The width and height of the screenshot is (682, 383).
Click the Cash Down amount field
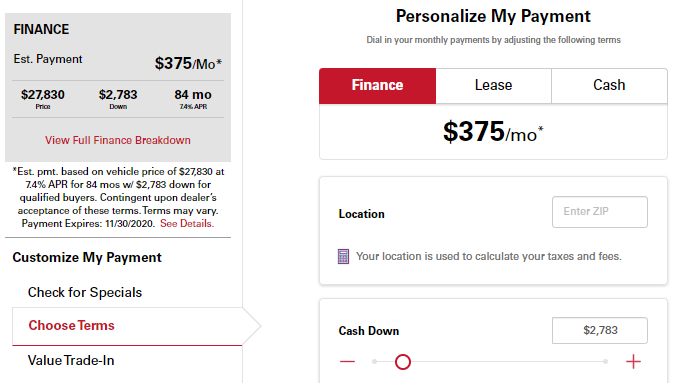pos(600,330)
